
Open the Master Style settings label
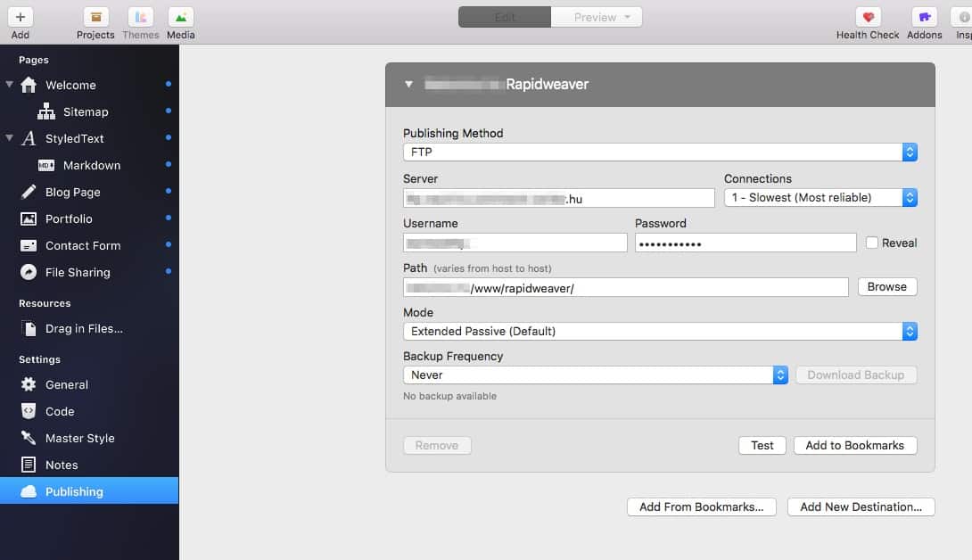(80, 438)
